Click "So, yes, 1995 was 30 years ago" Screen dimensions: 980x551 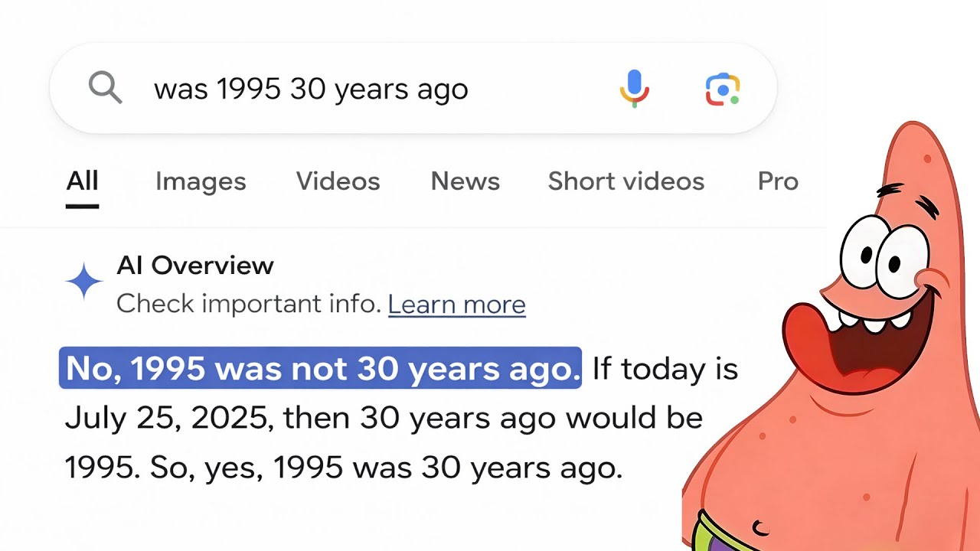[385, 468]
